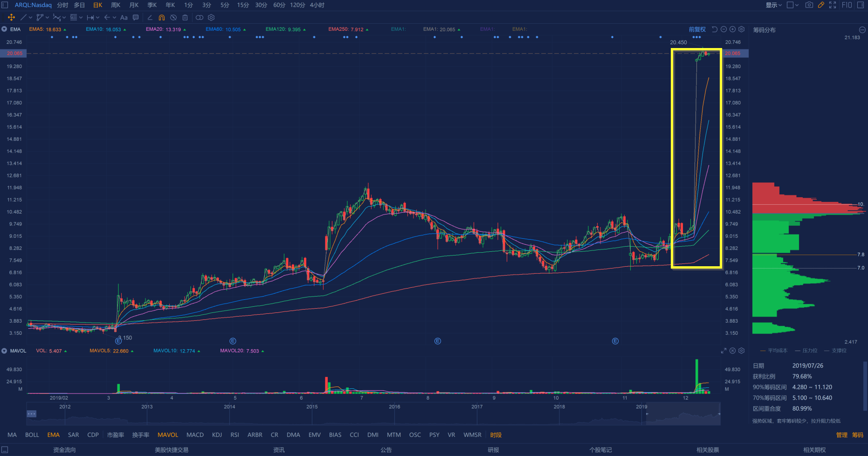
Task: Open the layout square dropdown
Action: pyautogui.click(x=792, y=5)
